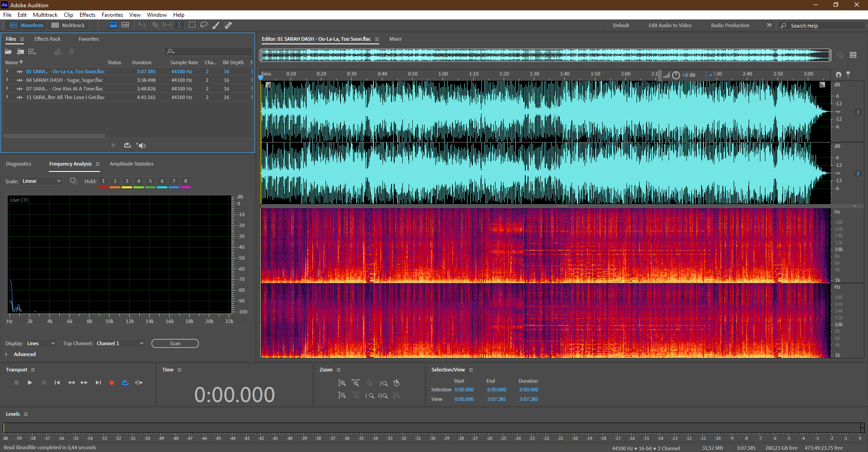The image size is (868, 452).
Task: Open the Favorites menu in menu bar
Action: pyautogui.click(x=112, y=15)
